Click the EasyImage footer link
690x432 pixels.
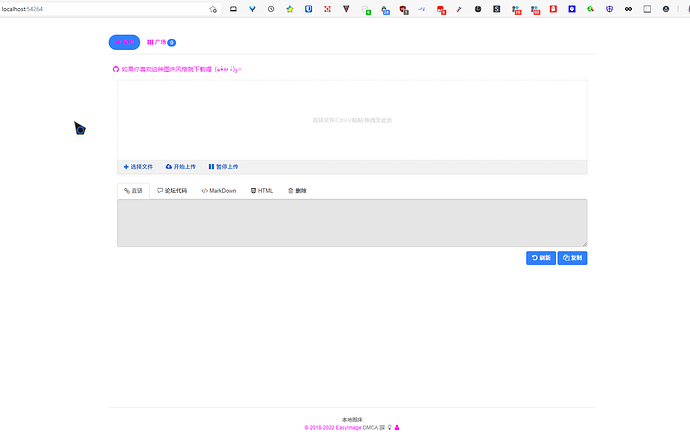(x=348, y=427)
